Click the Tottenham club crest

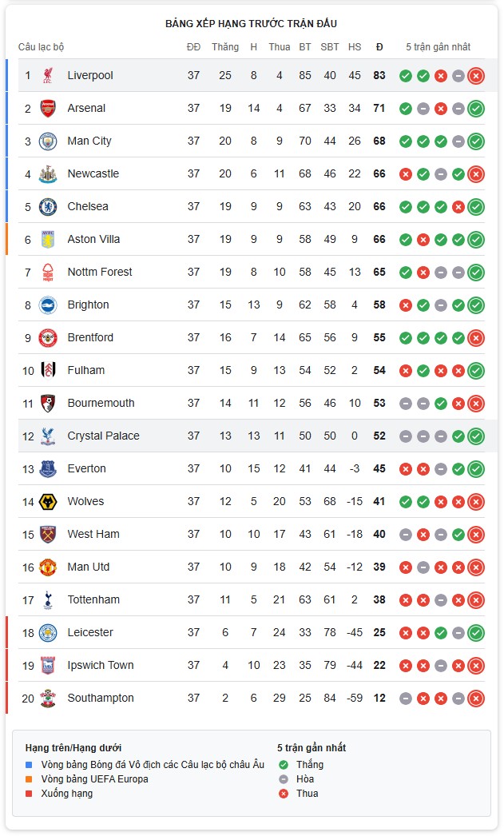(48, 599)
